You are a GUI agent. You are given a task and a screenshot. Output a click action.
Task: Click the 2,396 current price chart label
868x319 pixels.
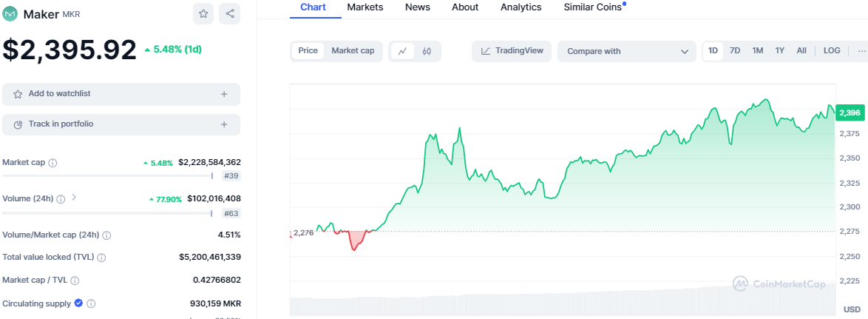(x=850, y=113)
